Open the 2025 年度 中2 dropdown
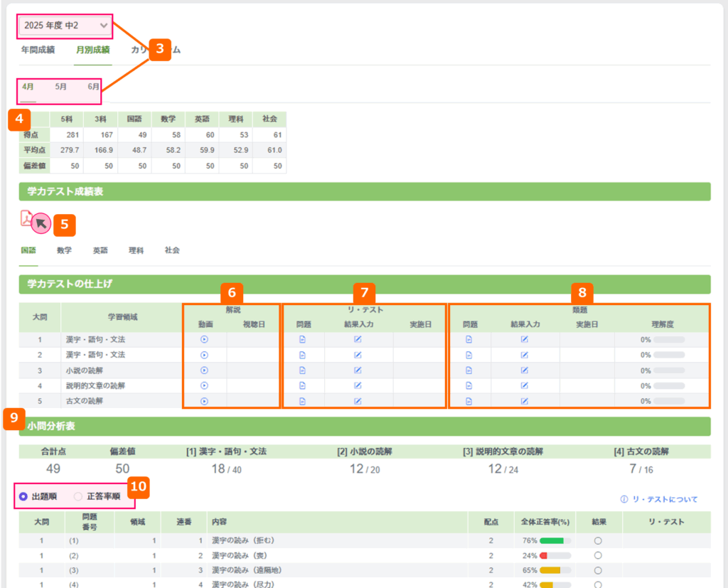728x588 pixels. coord(65,26)
